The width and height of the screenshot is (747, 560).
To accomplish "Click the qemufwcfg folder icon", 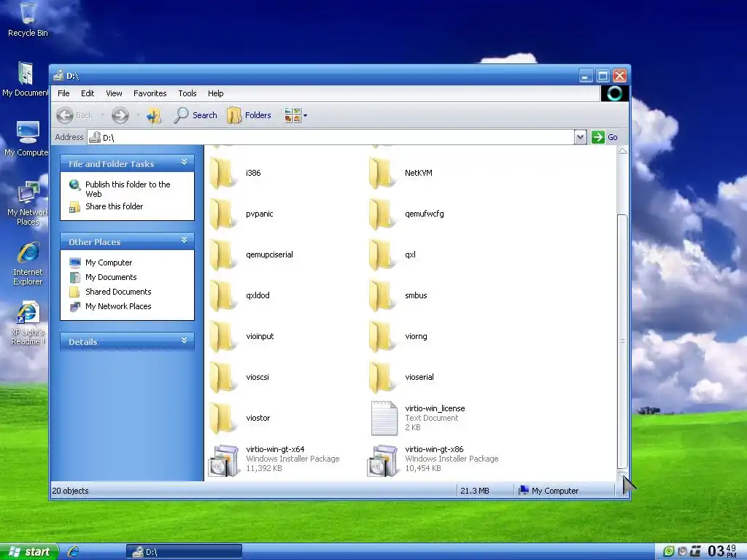I will [x=382, y=214].
